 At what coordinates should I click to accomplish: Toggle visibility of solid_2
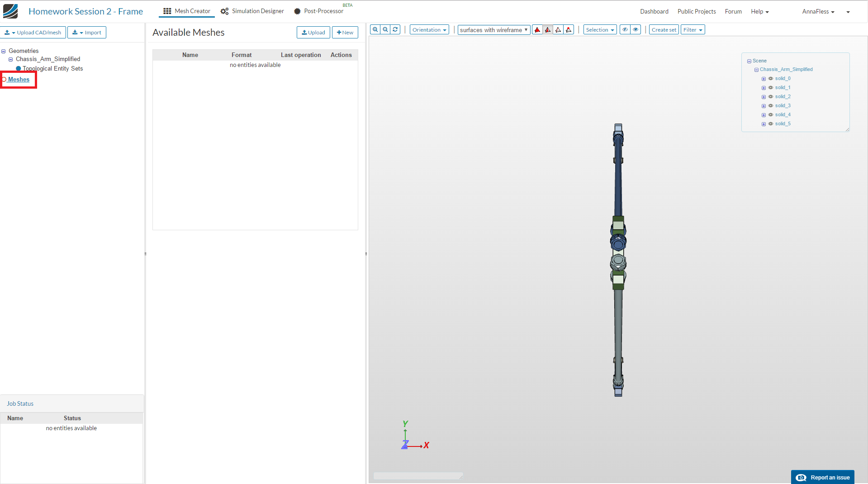click(771, 97)
